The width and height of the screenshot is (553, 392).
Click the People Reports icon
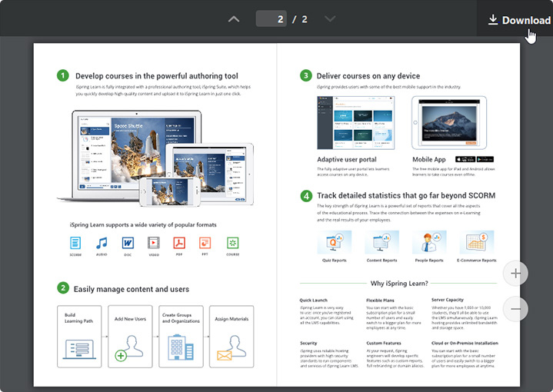[429, 242]
